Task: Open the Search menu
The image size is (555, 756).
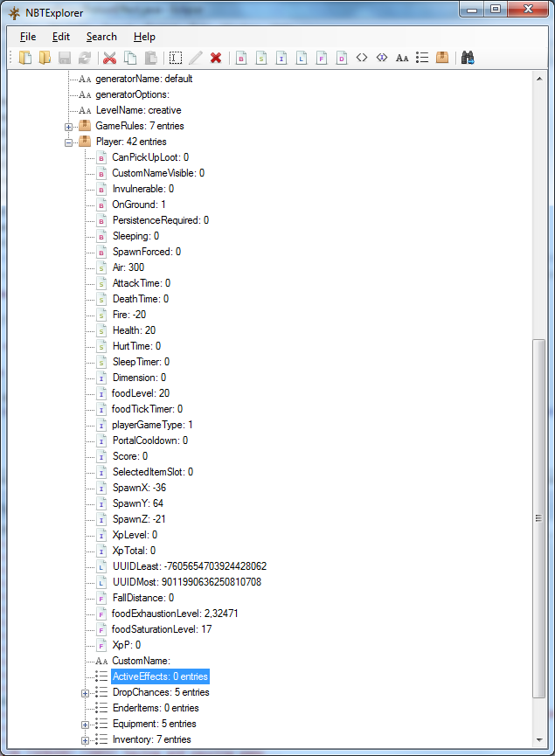Action: (x=101, y=37)
